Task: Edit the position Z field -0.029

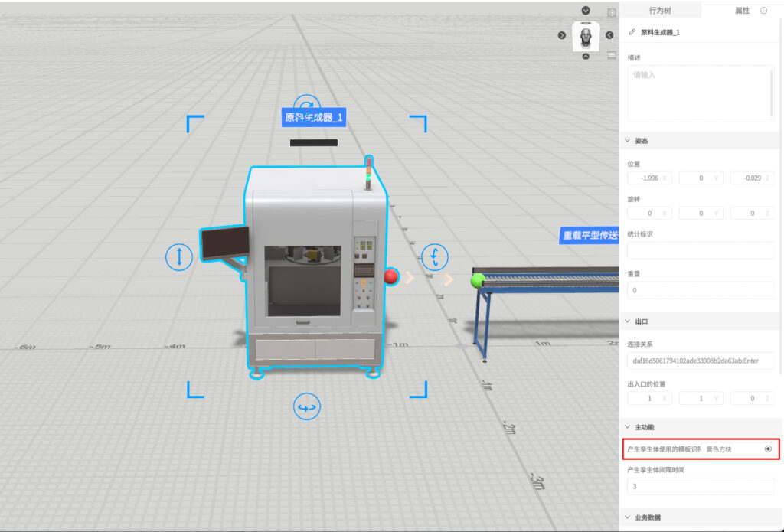Action: point(752,178)
